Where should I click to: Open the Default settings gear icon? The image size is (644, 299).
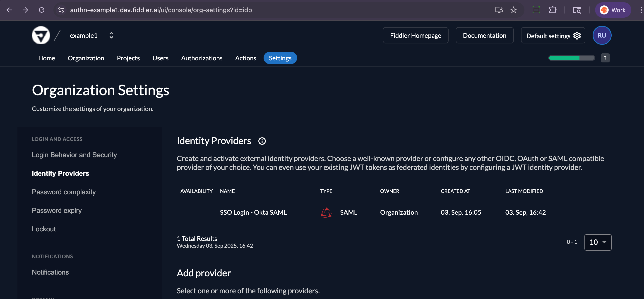pos(577,36)
